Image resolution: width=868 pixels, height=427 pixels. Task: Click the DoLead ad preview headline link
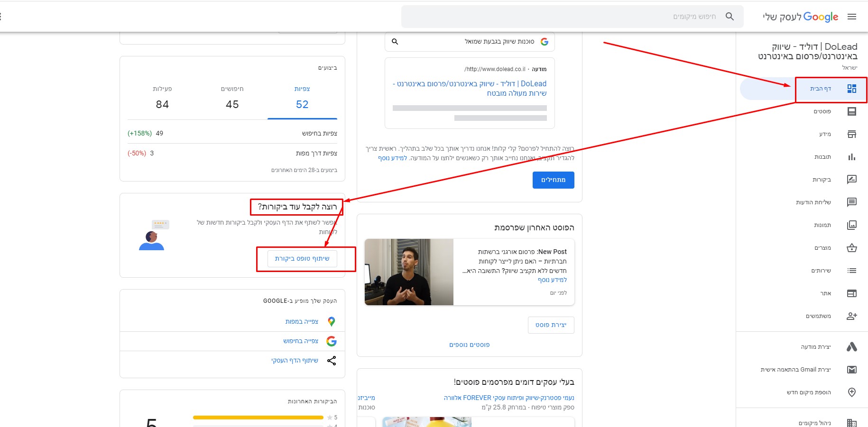click(470, 88)
